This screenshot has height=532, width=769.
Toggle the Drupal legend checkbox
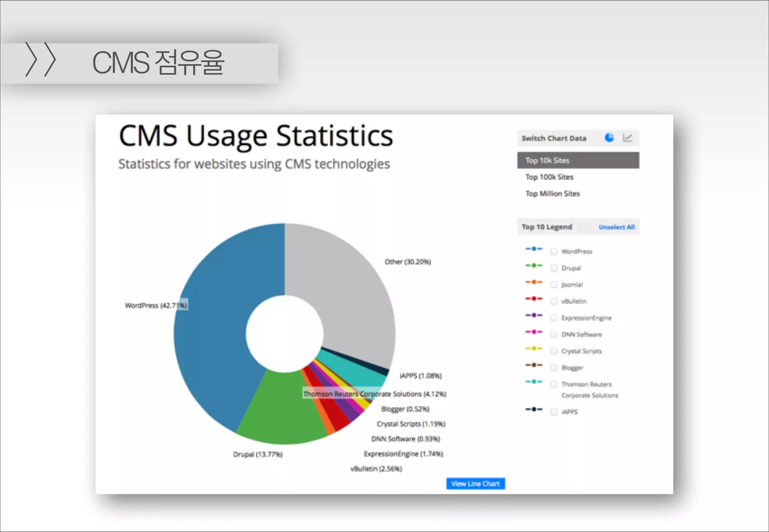pos(554,268)
